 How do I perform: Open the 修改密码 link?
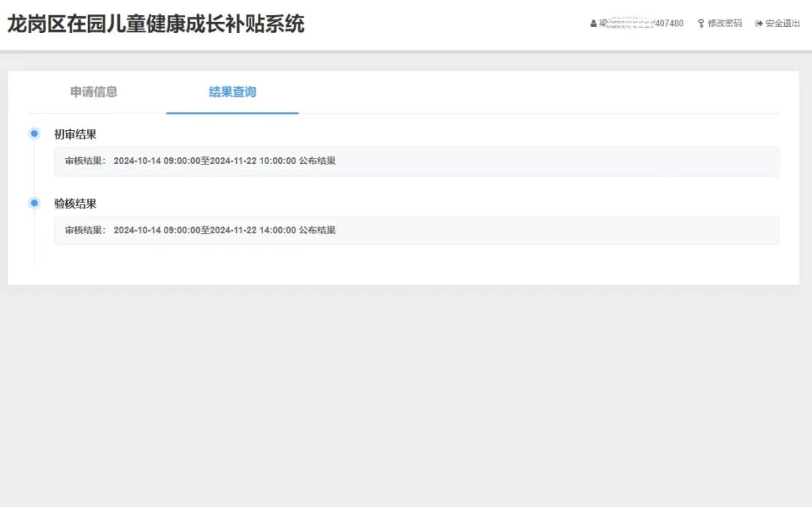[724, 24]
